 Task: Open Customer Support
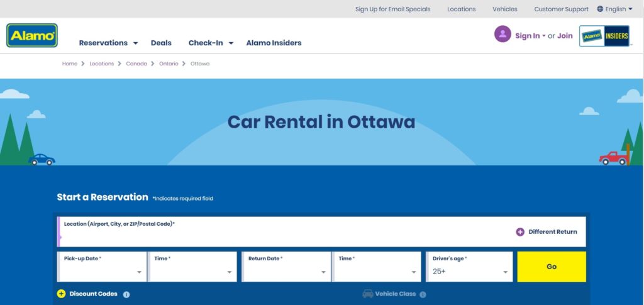coord(561,9)
